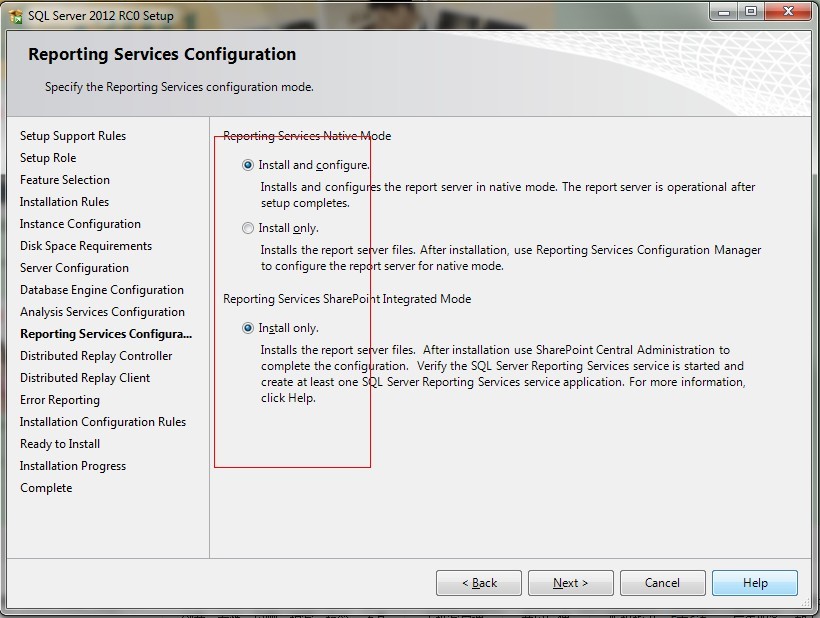The image size is (820, 618).
Task: Select SharePoint Integrated Mode 'Install only' radio
Action: [248, 328]
